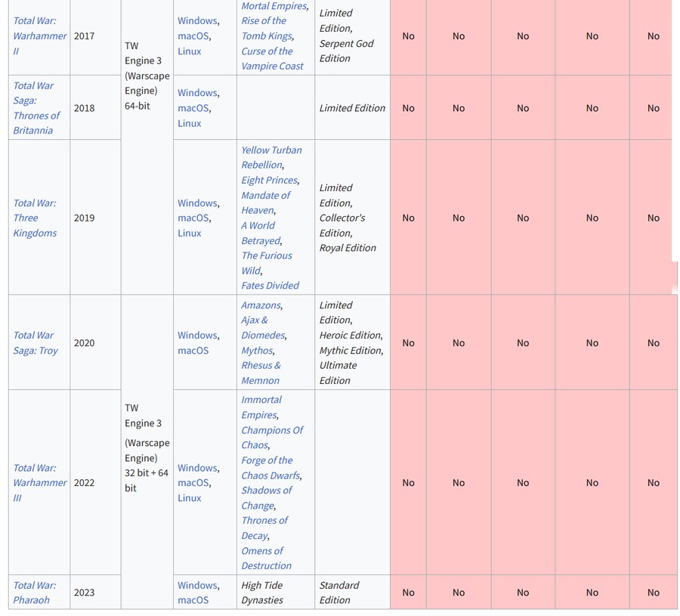
Task: Open the Thrones of Decay link
Action: 264,528
